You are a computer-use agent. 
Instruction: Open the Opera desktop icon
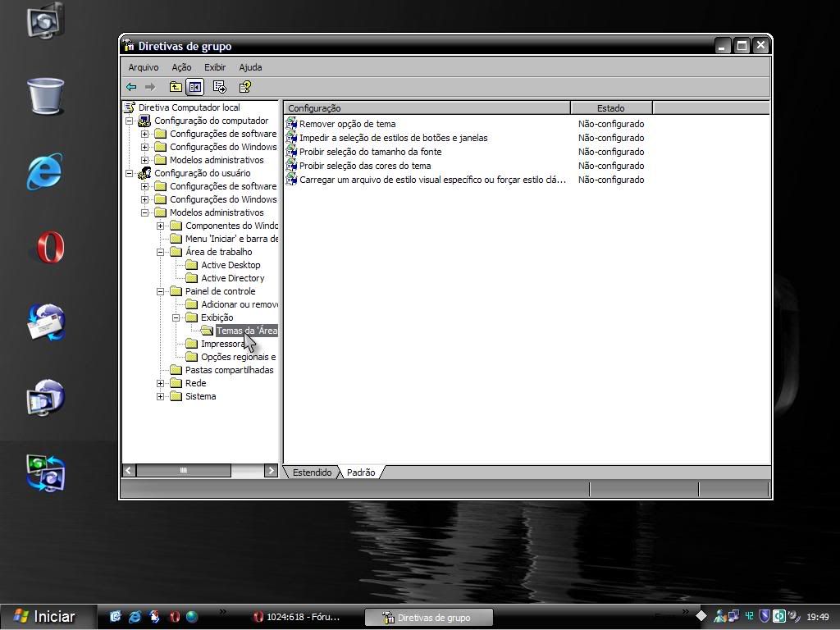49,248
